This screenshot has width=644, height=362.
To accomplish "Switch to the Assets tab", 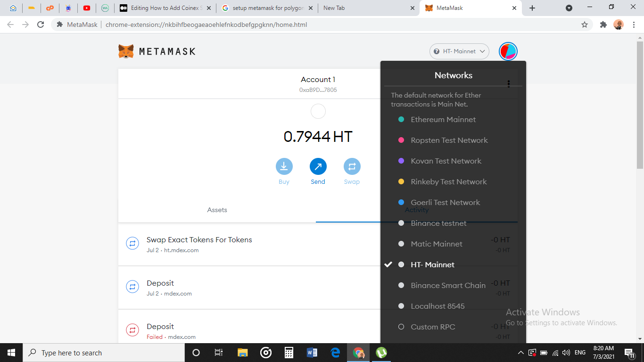I will (x=217, y=210).
